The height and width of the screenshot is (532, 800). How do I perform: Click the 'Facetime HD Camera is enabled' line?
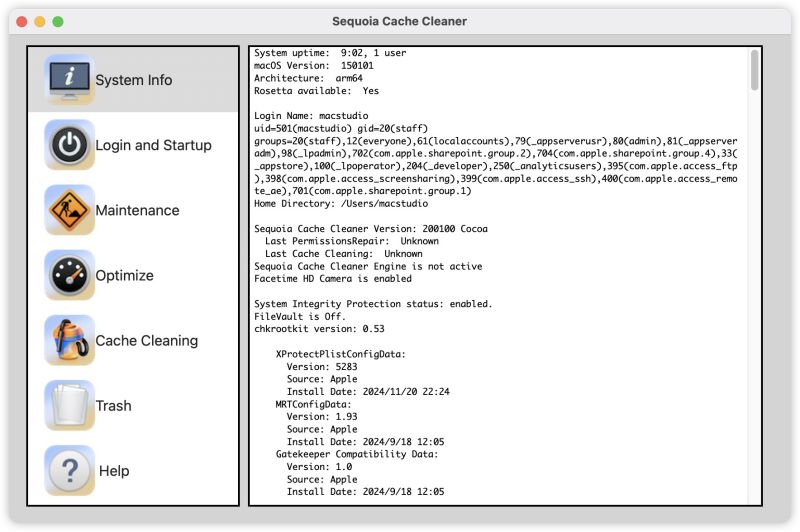tap(333, 278)
